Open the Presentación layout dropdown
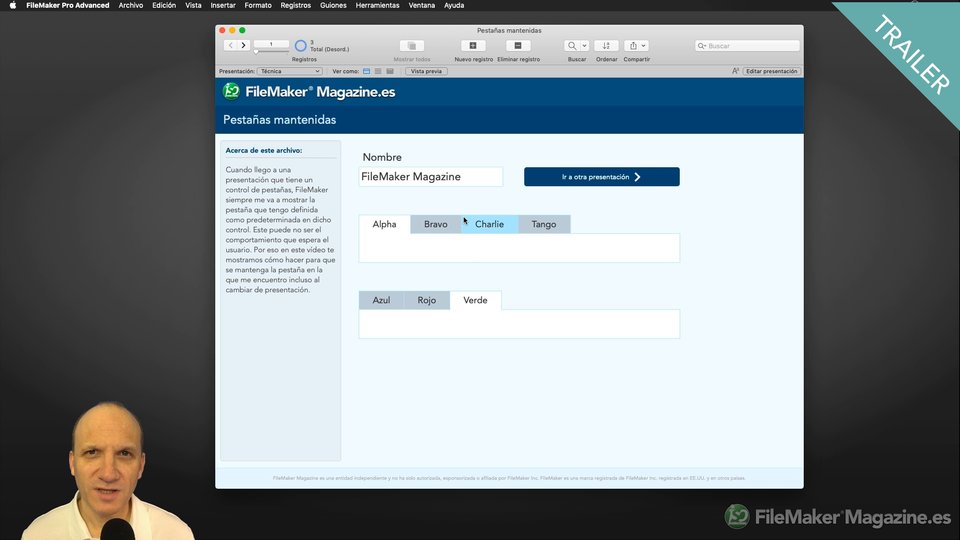This screenshot has width=960, height=540. point(289,71)
